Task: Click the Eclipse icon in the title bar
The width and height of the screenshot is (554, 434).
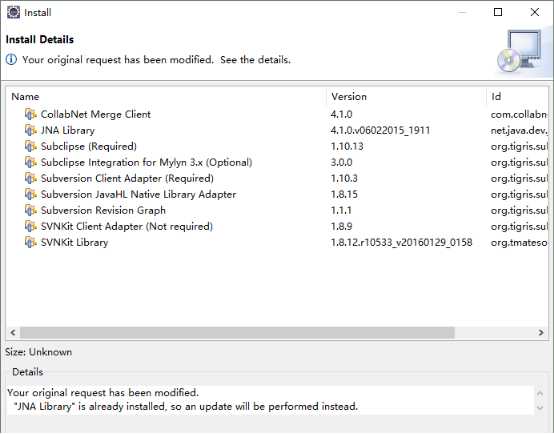Action: pos(13,12)
